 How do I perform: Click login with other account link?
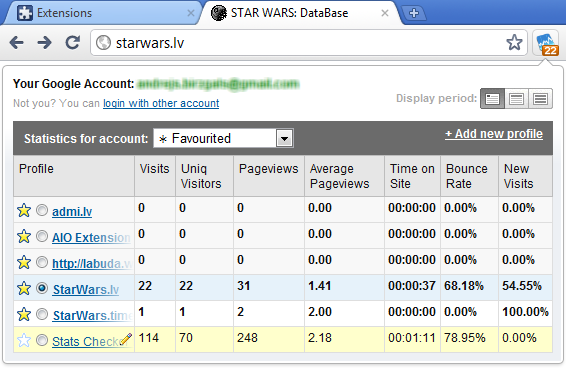click(161, 103)
